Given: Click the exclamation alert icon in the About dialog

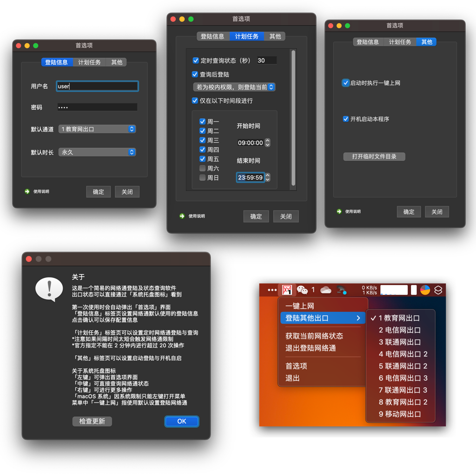Looking at the screenshot, I should pyautogui.click(x=50, y=288).
